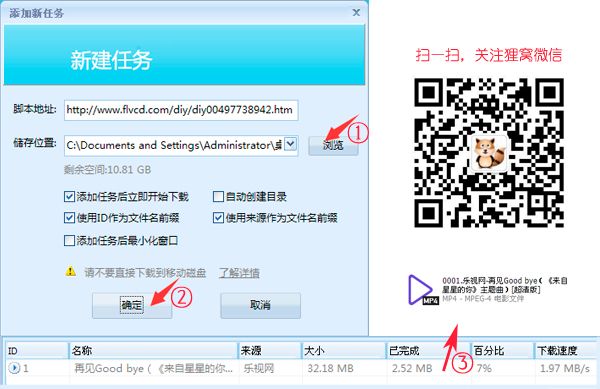
Task: Click the QR code image
Action: tap(489, 153)
